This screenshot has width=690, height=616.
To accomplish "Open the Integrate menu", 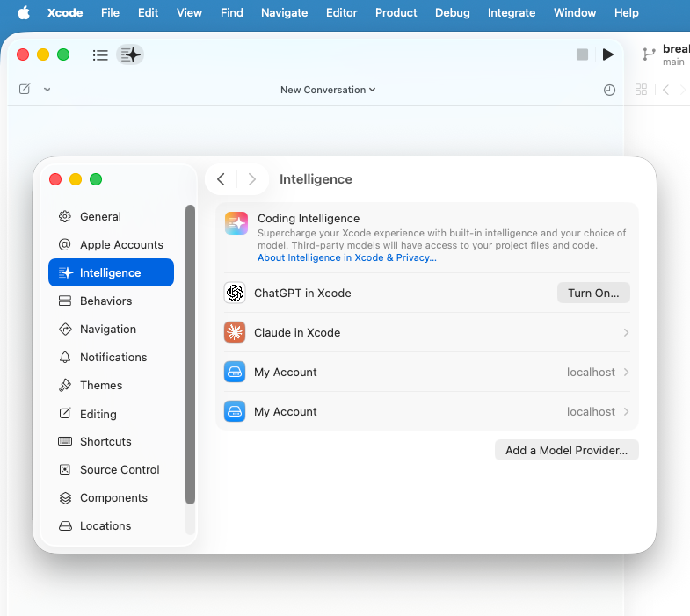I will point(512,13).
